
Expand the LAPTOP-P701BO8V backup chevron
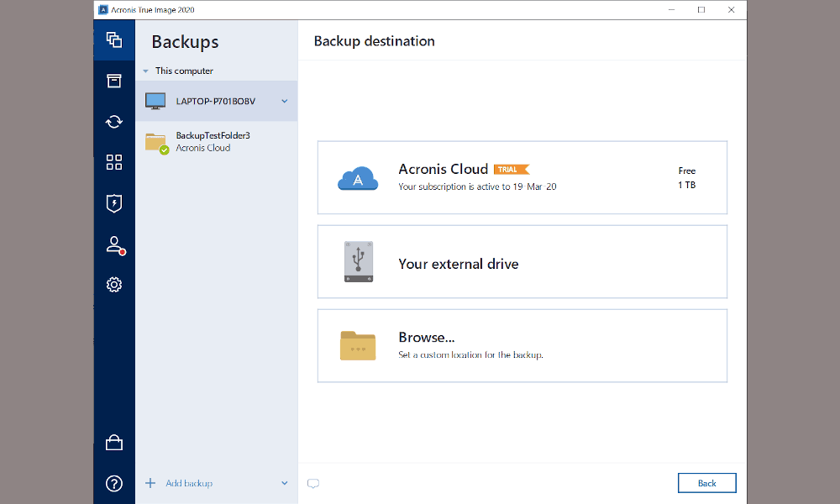click(x=285, y=102)
